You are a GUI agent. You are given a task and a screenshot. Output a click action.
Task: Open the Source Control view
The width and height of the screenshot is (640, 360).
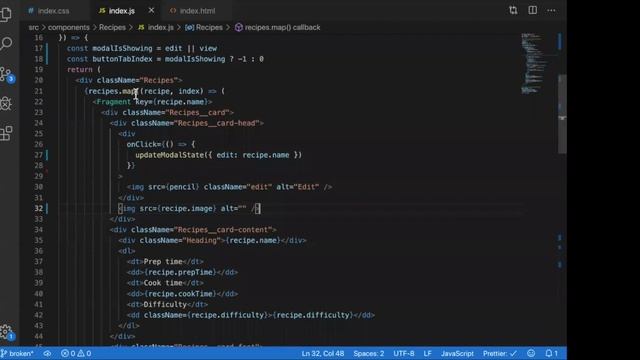coord(6,74)
